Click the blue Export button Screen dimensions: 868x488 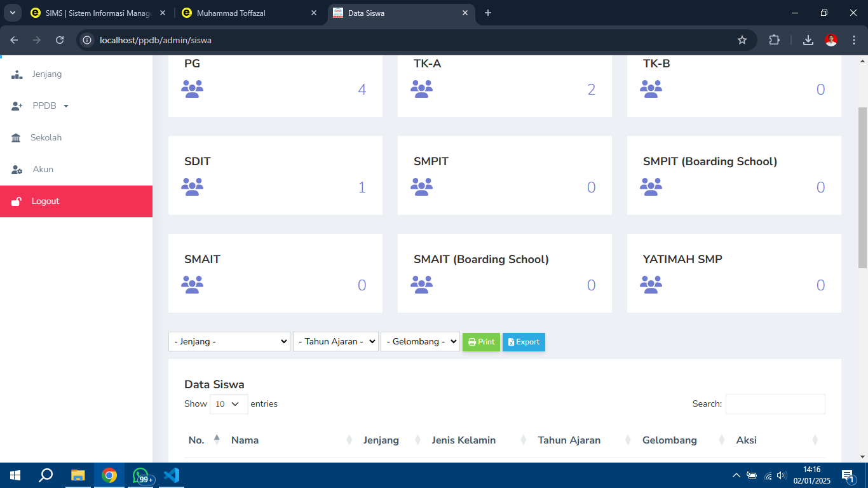click(524, 342)
